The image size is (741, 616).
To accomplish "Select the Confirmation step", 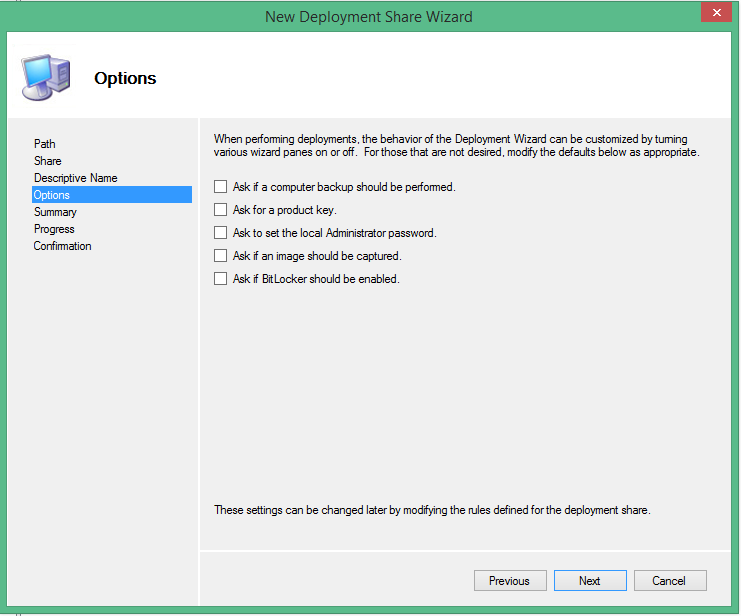I will pyautogui.click(x=62, y=246).
